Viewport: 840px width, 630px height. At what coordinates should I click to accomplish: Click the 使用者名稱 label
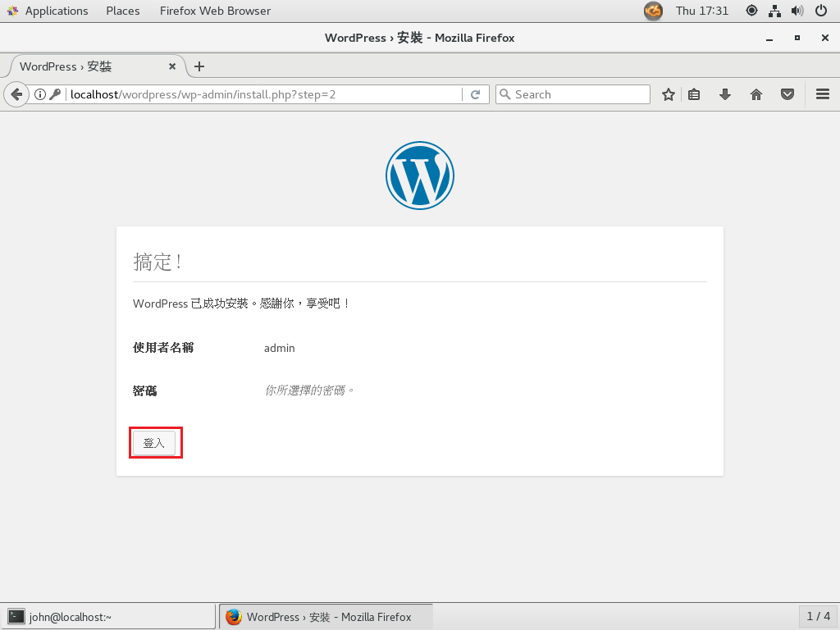point(163,348)
